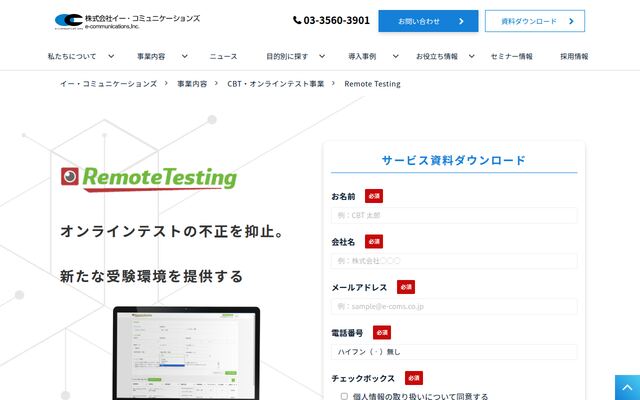Expand the 目的別に探す menu chevron

322,56
